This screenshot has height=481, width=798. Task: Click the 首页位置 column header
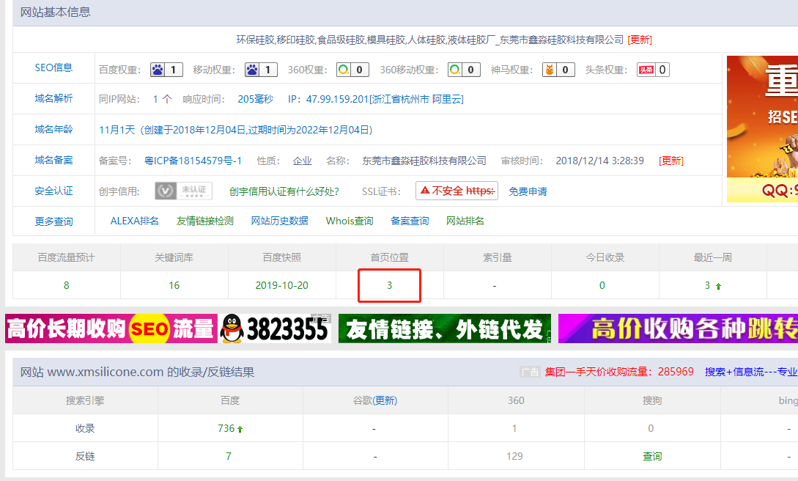(x=389, y=258)
